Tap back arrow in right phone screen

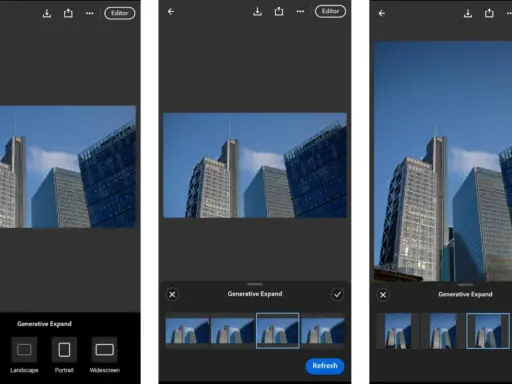pyautogui.click(x=382, y=13)
